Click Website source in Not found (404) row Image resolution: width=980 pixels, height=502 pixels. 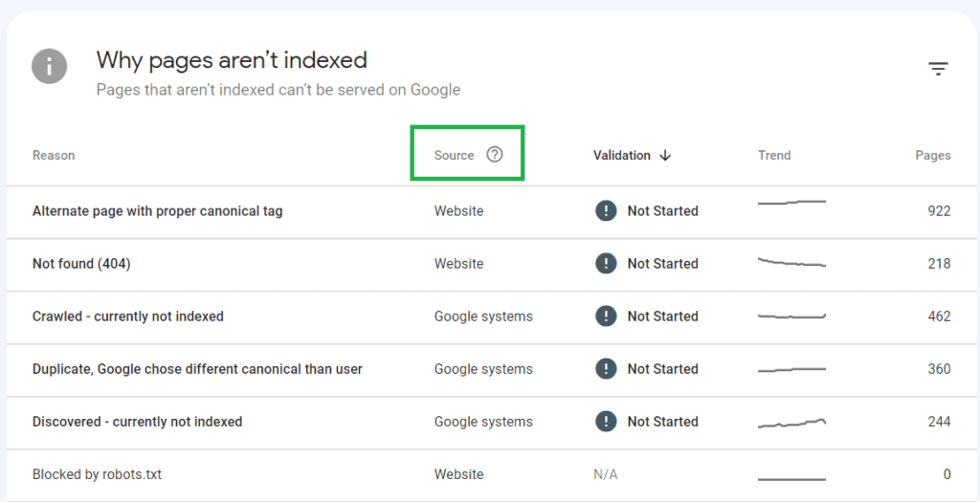click(x=458, y=264)
